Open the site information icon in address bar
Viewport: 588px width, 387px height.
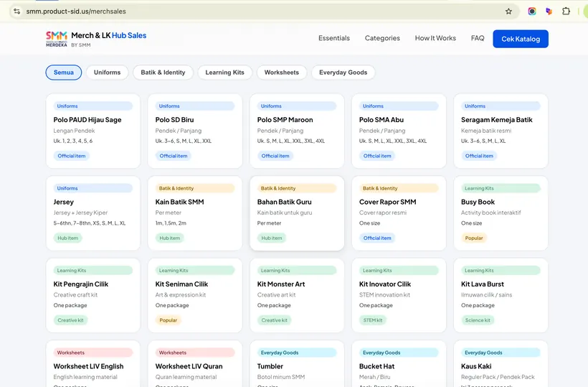click(x=17, y=11)
